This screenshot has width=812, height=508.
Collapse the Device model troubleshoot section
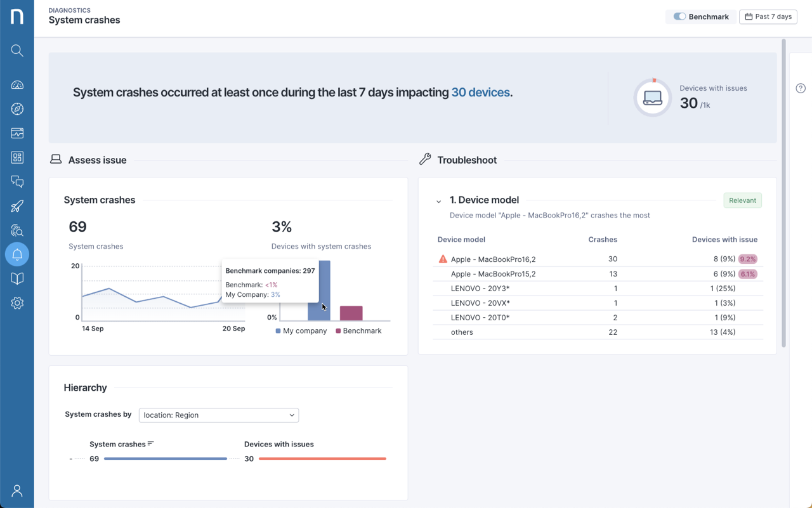click(x=438, y=200)
